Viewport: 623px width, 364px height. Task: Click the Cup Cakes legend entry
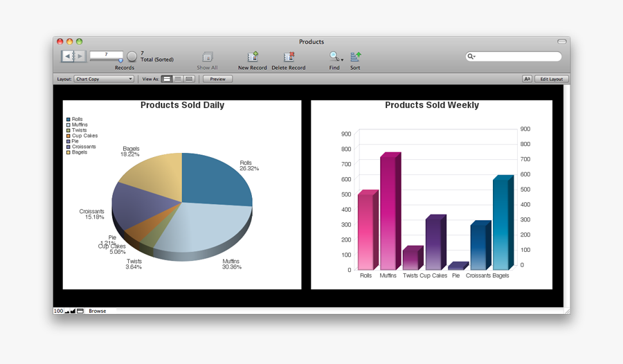coord(82,136)
